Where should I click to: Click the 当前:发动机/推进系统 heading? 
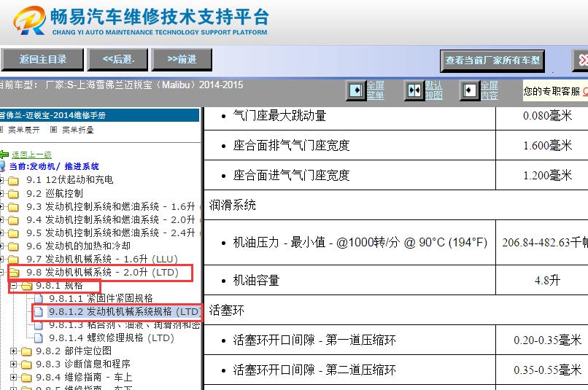54,166
